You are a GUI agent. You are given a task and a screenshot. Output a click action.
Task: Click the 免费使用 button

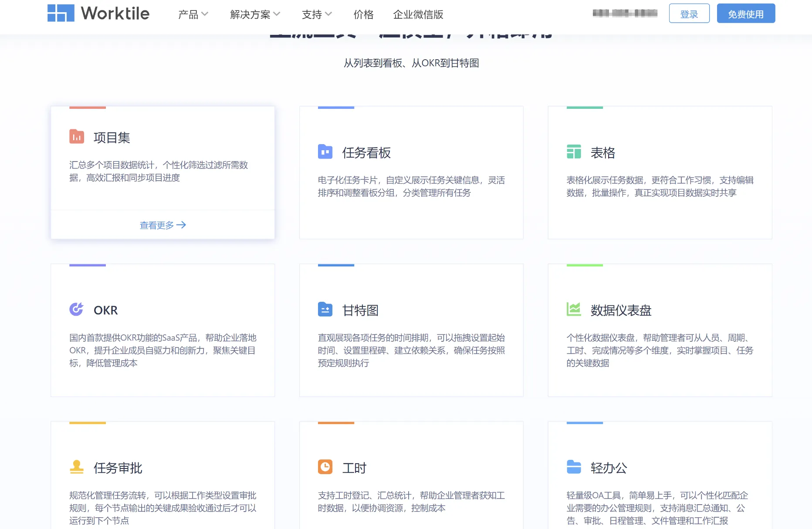[746, 13]
